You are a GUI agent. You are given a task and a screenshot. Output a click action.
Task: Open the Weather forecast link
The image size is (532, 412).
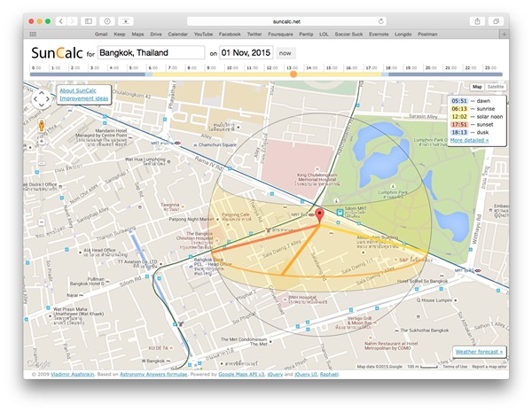[x=479, y=352]
